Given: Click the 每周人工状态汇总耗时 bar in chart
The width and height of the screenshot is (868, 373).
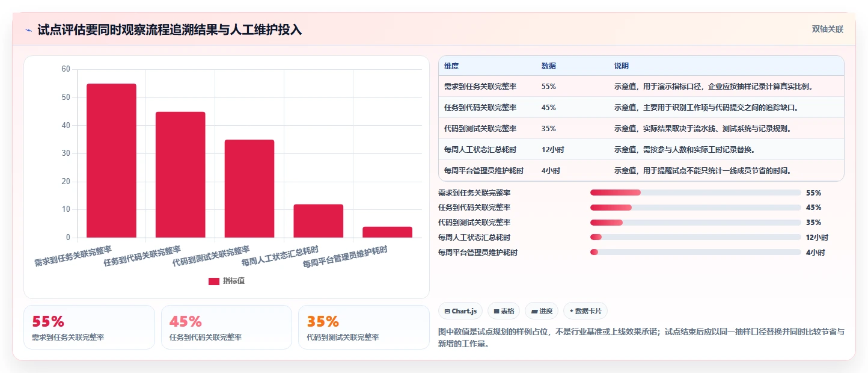Looking at the screenshot, I should pos(319,221).
